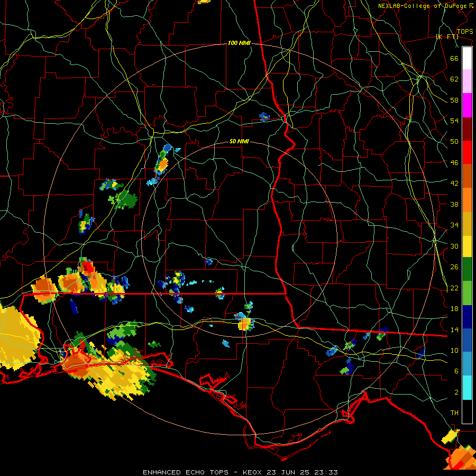Select the legend value 2

pyautogui.click(x=456, y=392)
